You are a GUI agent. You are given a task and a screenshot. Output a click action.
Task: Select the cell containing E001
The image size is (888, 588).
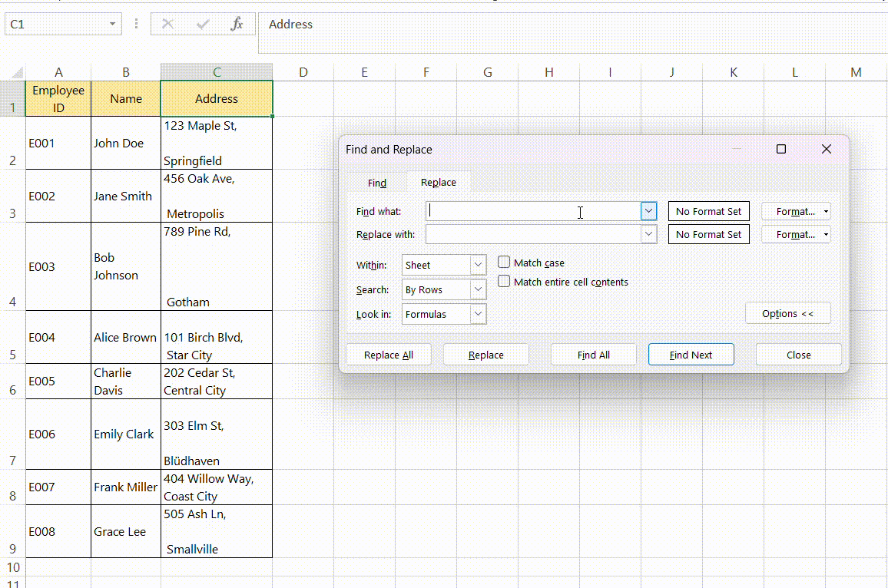pos(58,144)
